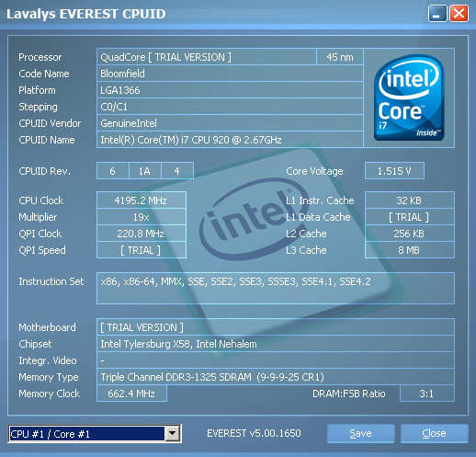Open the CPU core selection dropdown arrow
The image size is (476, 457).
pyautogui.click(x=173, y=433)
